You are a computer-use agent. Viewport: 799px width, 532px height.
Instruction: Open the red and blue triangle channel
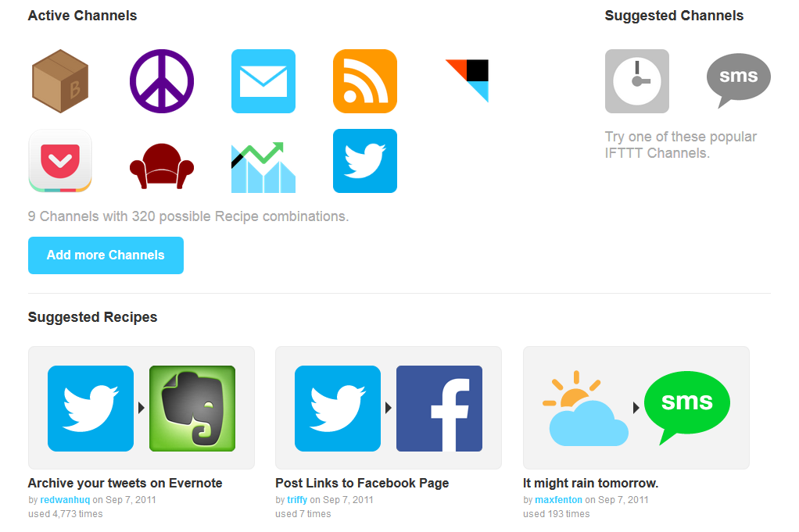click(x=467, y=80)
